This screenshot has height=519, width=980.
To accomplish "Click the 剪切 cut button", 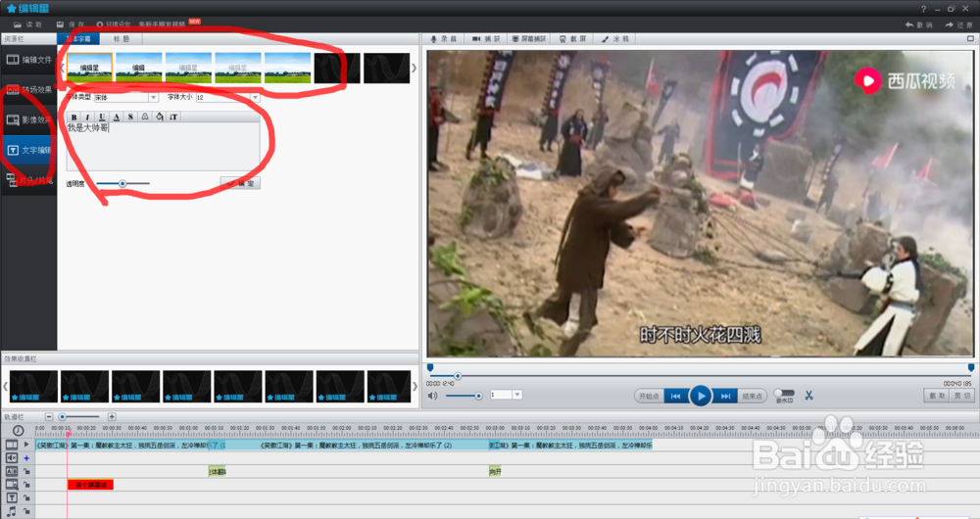I will pyautogui.click(x=962, y=396).
